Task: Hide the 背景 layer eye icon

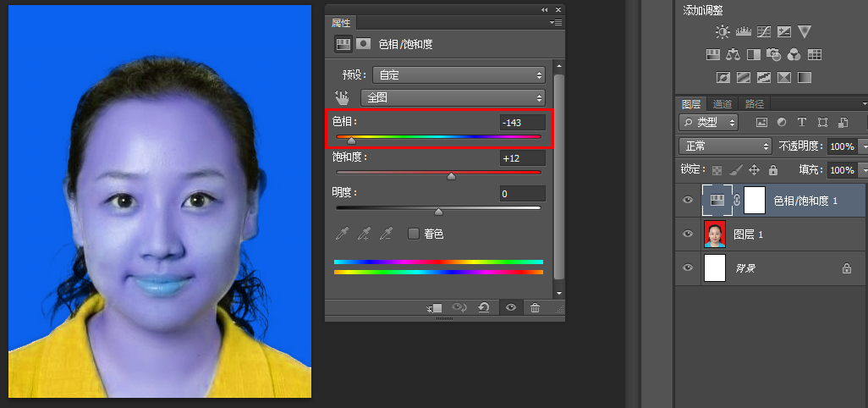Action: click(688, 267)
